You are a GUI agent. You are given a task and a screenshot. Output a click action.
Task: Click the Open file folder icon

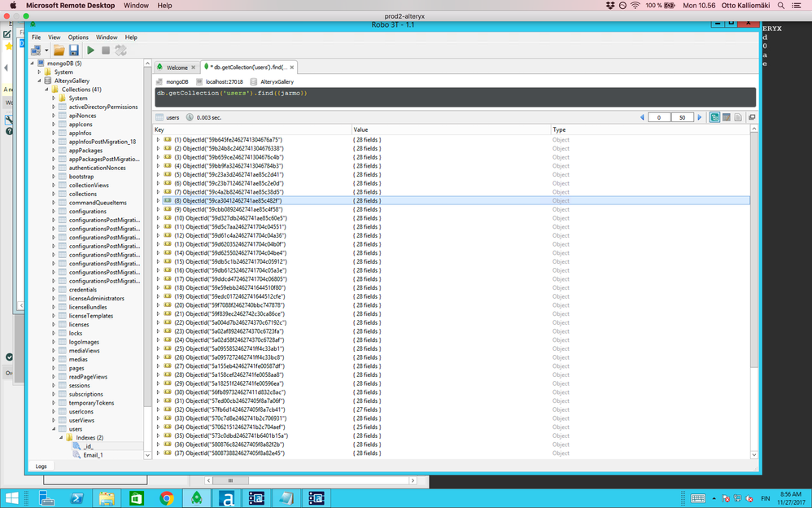pyautogui.click(x=59, y=50)
